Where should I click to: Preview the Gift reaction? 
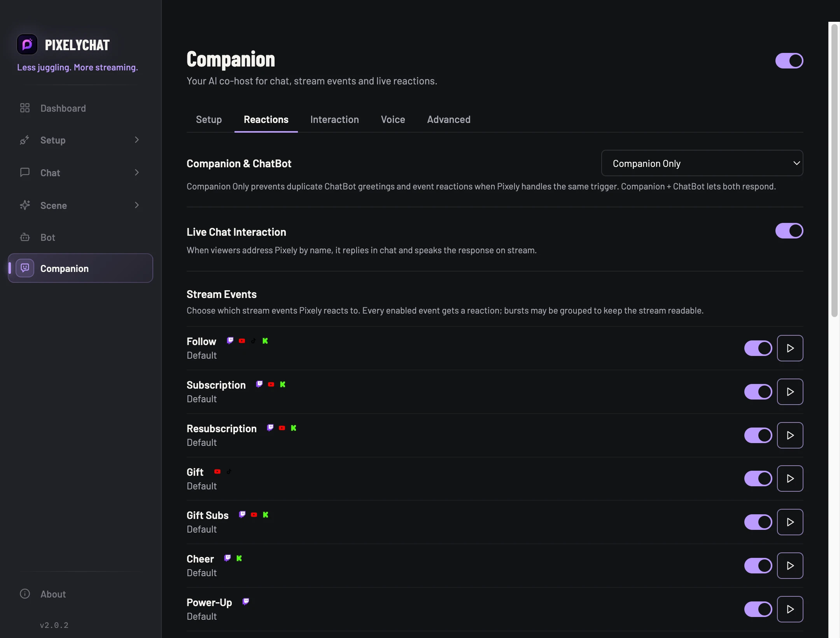click(790, 478)
